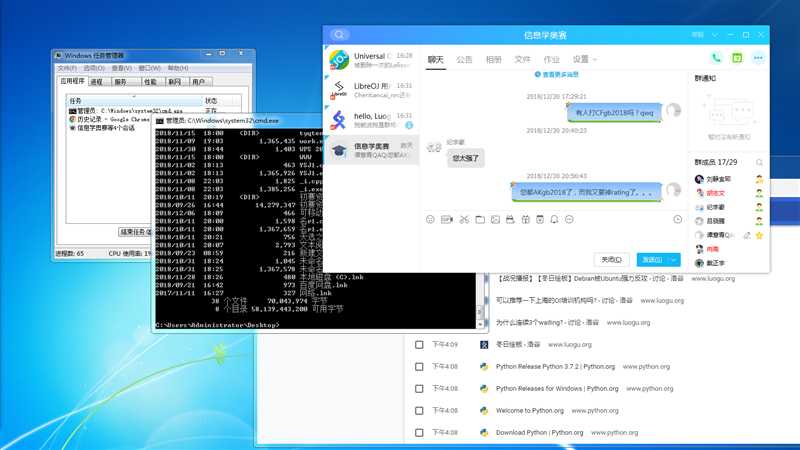This screenshot has width=800, height=450.
Task: Switch to the 作业 tab in QQ group
Action: coord(552,60)
